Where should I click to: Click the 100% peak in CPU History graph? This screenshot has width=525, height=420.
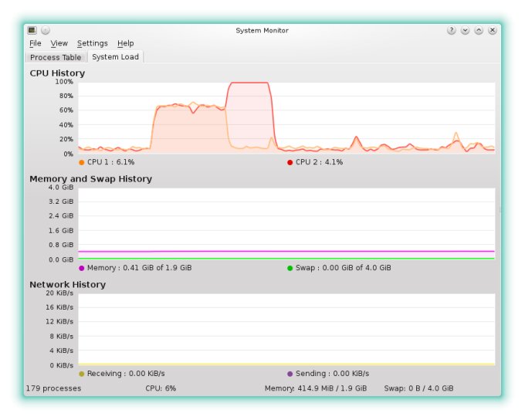(x=249, y=83)
